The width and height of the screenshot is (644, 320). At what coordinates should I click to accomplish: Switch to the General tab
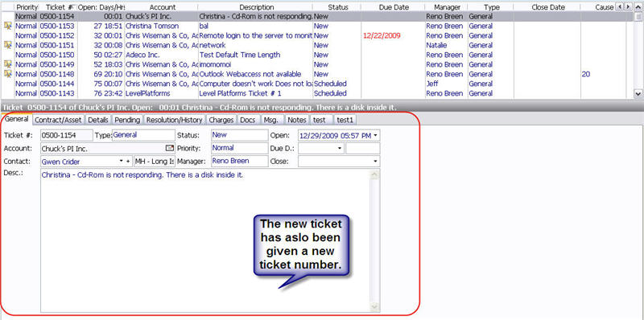click(x=16, y=119)
